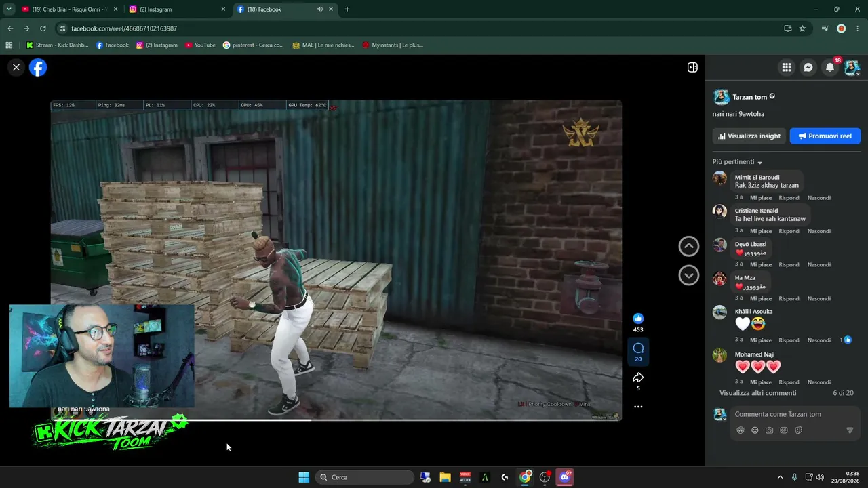Insert an avatar sticker in comment

(741, 430)
